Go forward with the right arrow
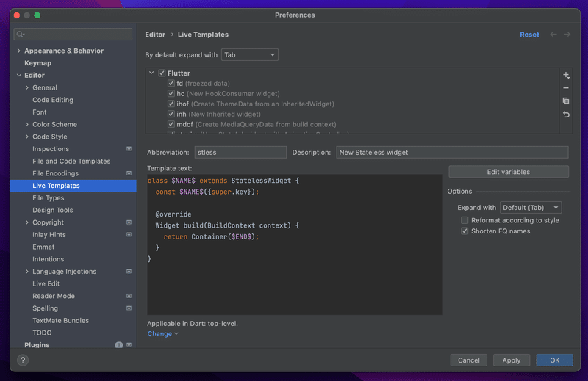The image size is (588, 381). pos(567,34)
